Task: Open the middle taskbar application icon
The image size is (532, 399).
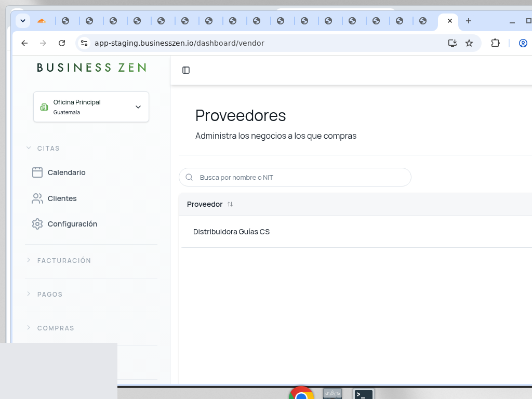Action: tap(332, 394)
